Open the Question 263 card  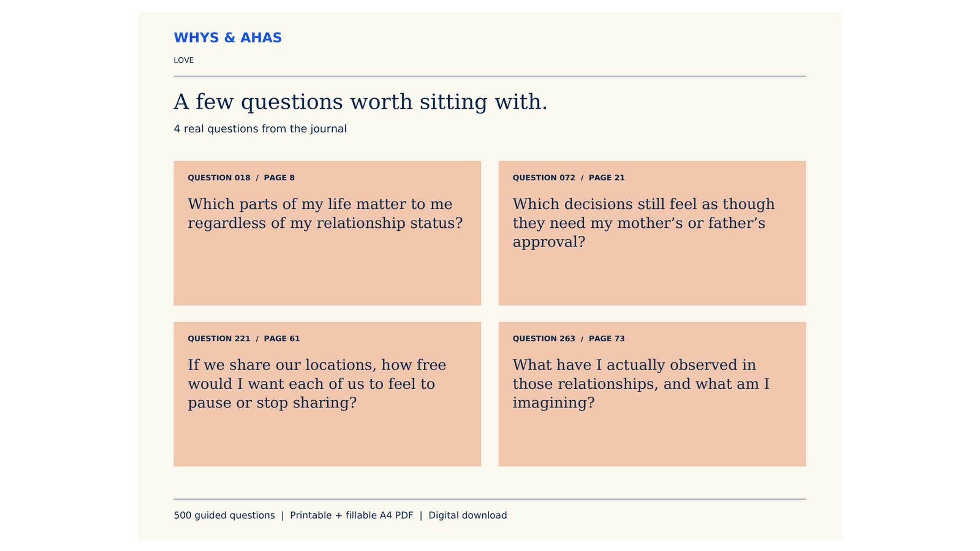pyautogui.click(x=652, y=394)
